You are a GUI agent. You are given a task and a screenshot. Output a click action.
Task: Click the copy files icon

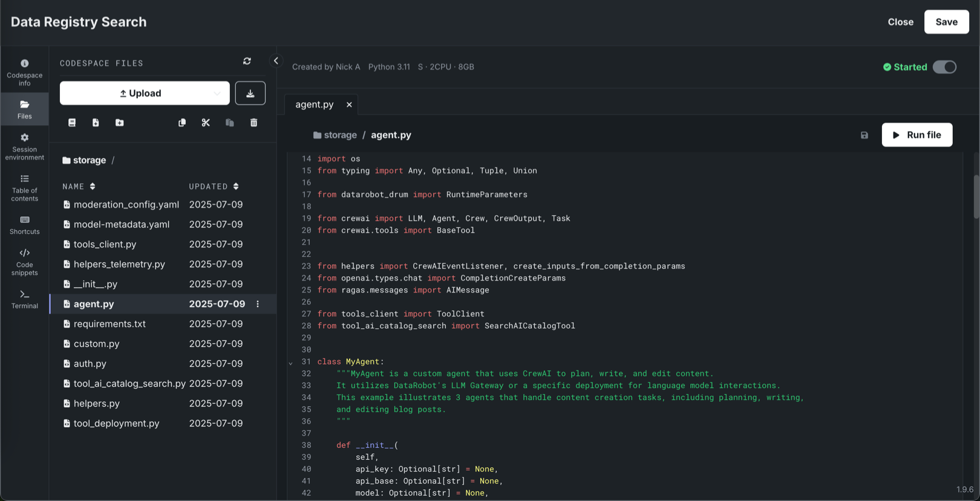pyautogui.click(x=182, y=123)
